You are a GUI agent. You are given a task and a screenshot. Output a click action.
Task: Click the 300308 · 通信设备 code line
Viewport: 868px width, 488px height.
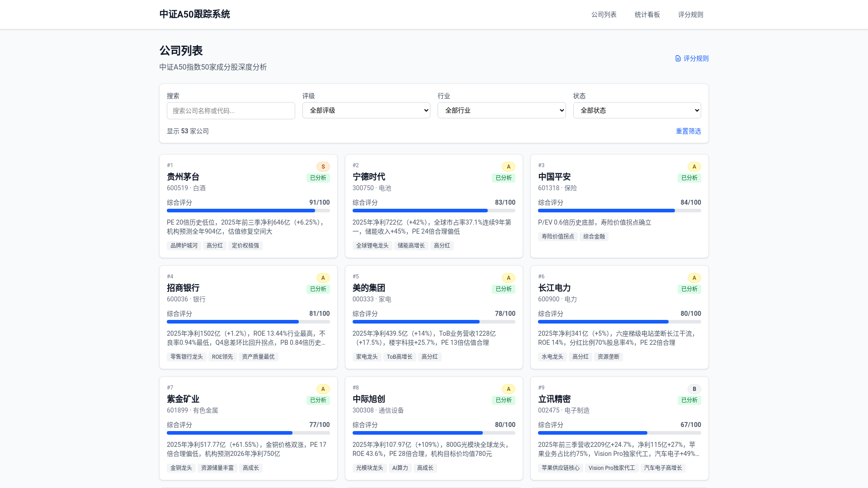378,410
